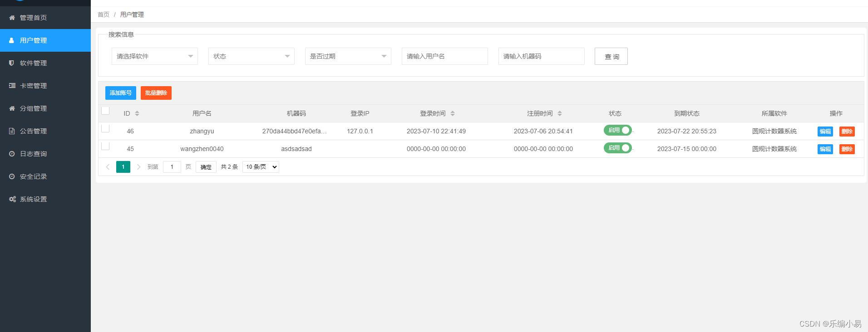Select page 1 pagination button
The height and width of the screenshot is (332, 868).
123,167
